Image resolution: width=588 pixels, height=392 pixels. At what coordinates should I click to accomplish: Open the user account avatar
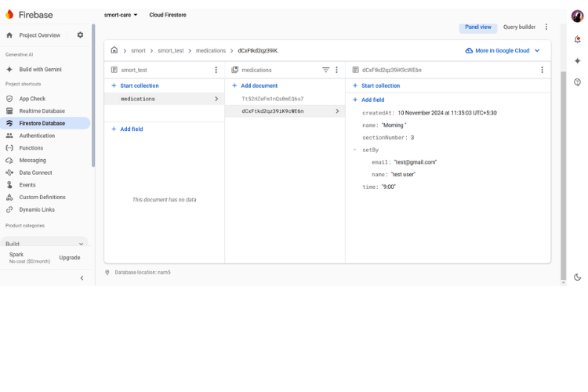click(578, 16)
